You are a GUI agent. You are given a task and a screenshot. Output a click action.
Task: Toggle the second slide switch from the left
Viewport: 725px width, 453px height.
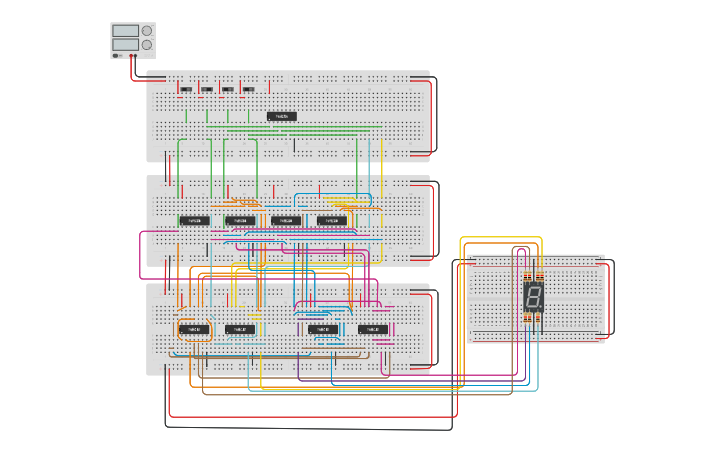(x=207, y=89)
